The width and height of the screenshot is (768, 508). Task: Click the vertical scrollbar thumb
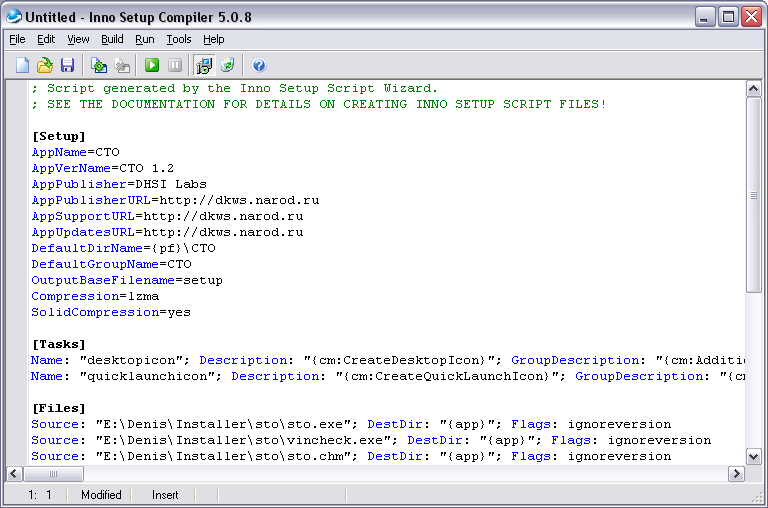pos(753,195)
